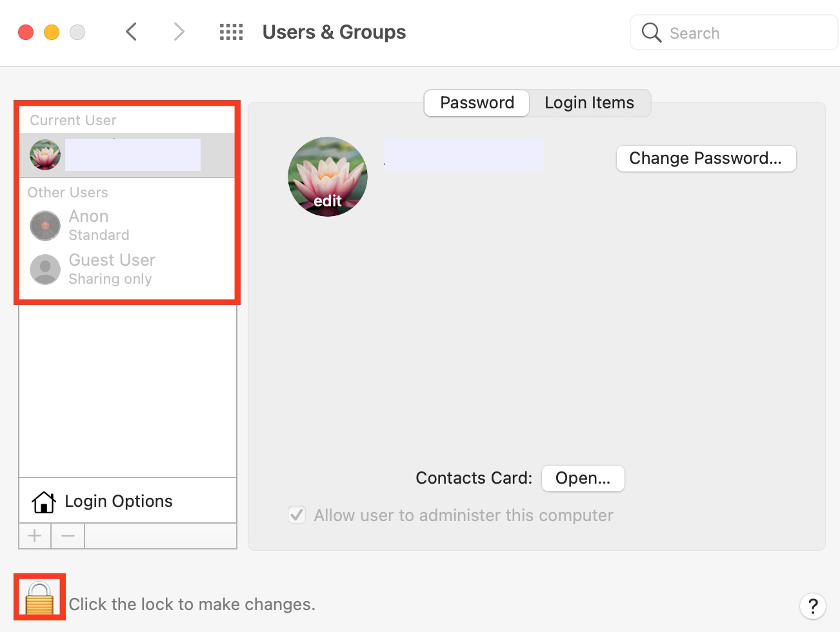Enable allow user to administer this computer
The height and width of the screenshot is (632, 840).
[x=297, y=515]
